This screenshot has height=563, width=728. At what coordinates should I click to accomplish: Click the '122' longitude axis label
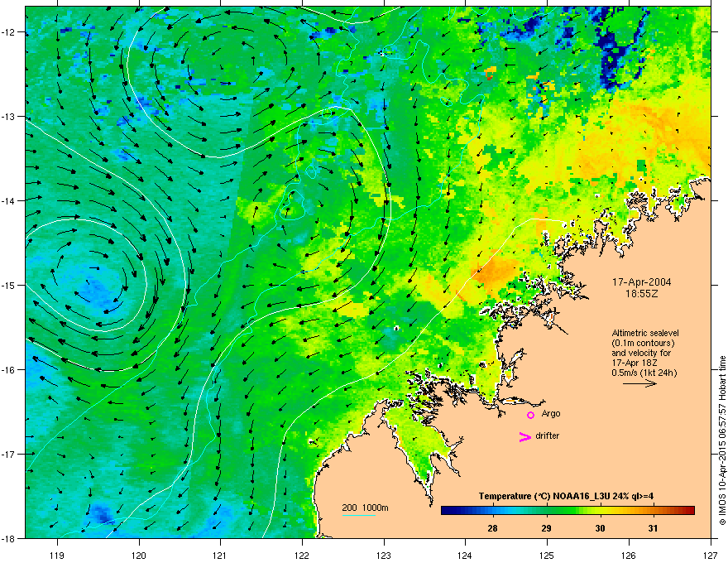tap(302, 556)
